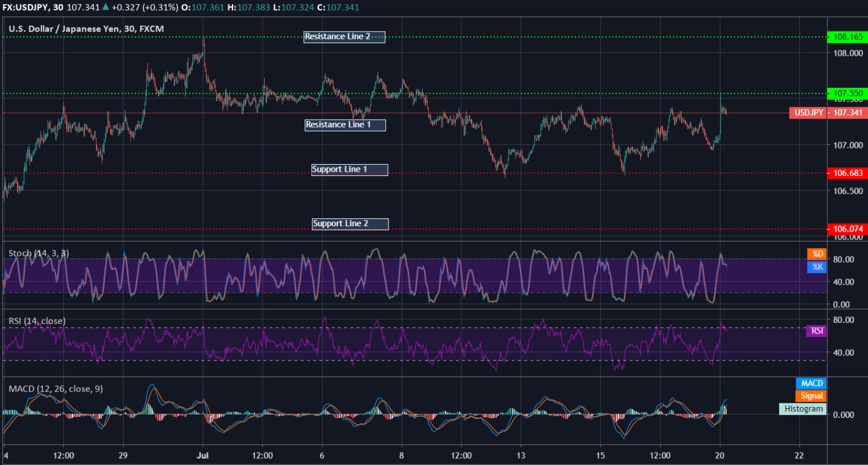Click the 8 date on time axis
The image size is (868, 465).
[402, 455]
